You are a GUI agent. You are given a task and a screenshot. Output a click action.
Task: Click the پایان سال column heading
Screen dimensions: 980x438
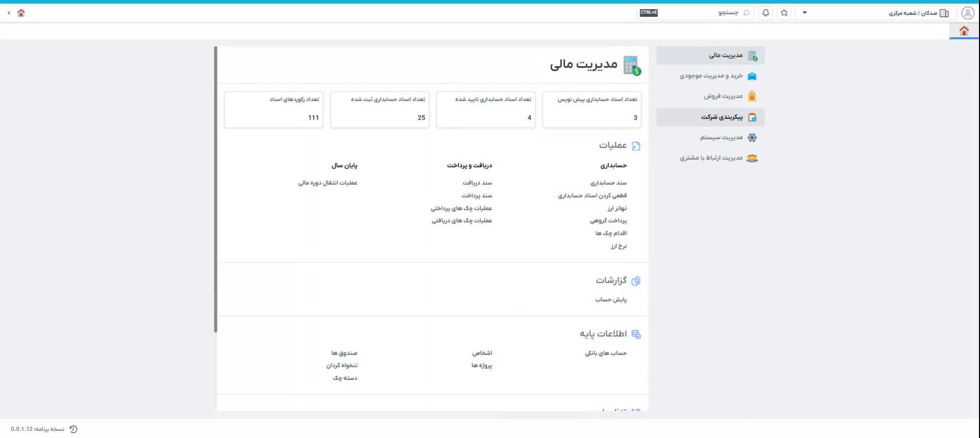tap(345, 165)
